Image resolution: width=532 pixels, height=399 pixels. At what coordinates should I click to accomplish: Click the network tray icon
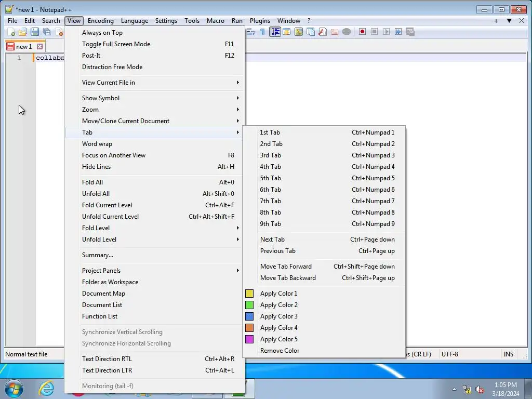pos(467,390)
